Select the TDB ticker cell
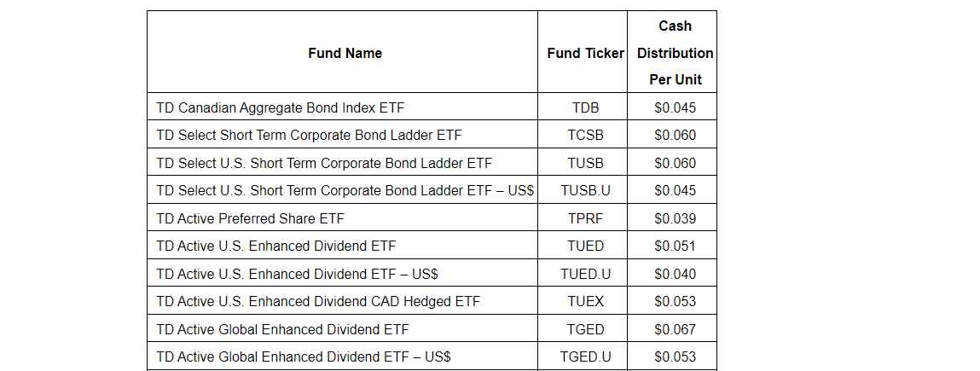Screen dimensions: 980x371 tap(585, 107)
